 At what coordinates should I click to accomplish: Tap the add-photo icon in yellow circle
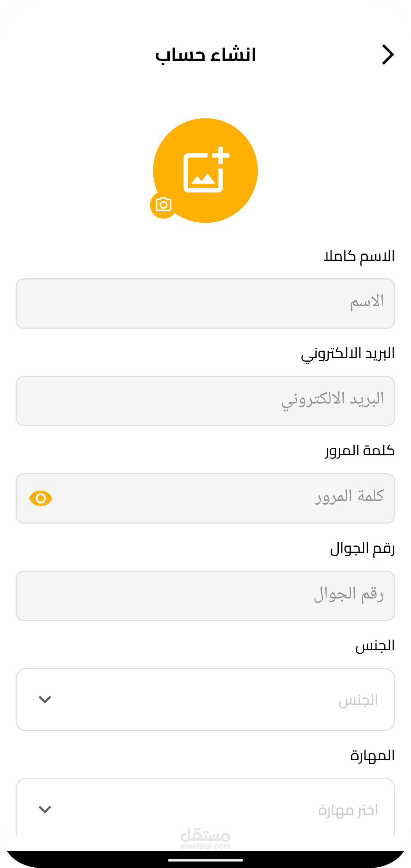[x=206, y=170]
